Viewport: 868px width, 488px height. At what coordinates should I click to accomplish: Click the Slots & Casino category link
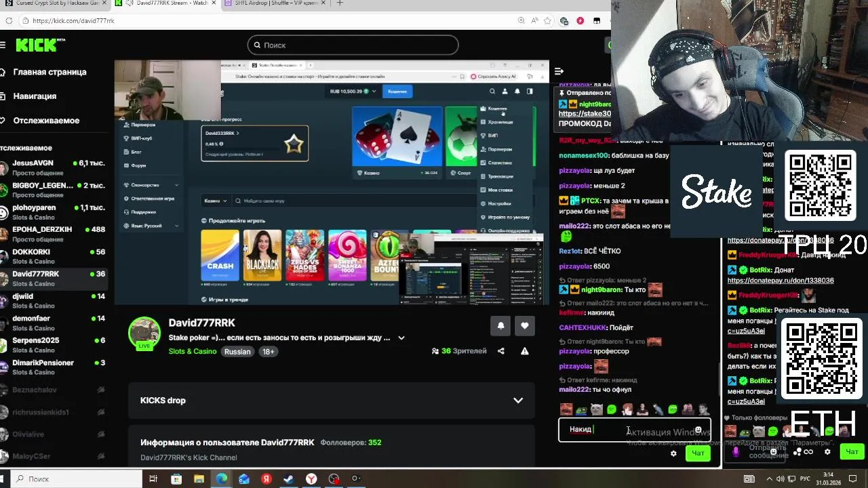pos(193,351)
